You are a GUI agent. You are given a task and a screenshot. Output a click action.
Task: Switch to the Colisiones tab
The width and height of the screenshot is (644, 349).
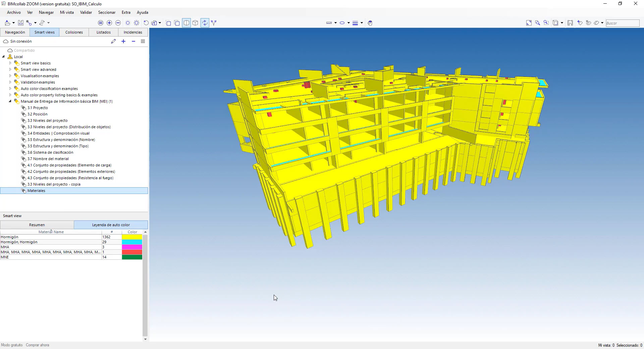74,32
